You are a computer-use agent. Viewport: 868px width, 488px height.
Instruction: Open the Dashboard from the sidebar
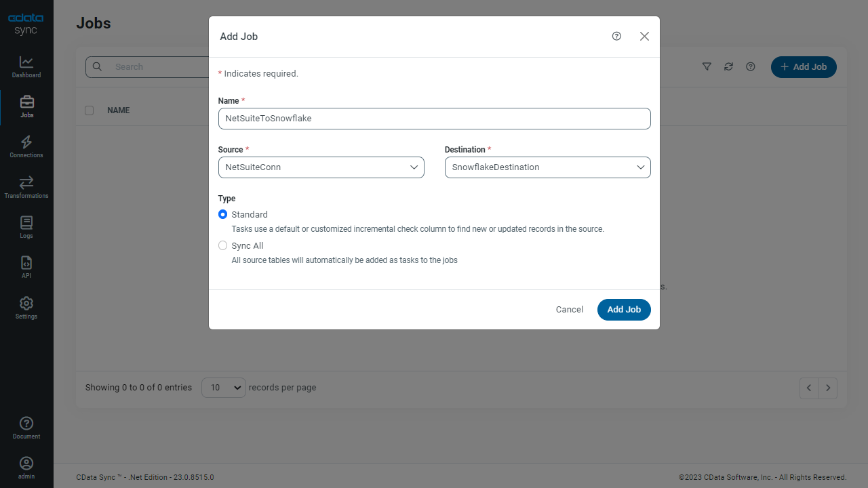pyautogui.click(x=26, y=66)
